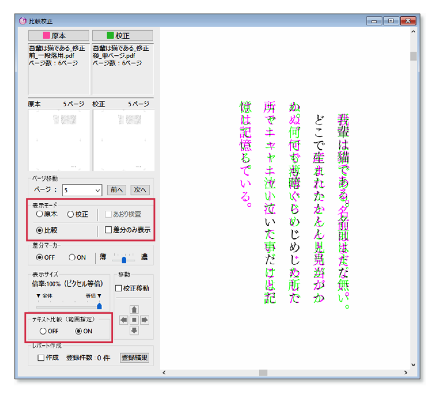Image resolution: width=442 pixels, height=393 pixels.
Task: Click the 原本 file info text box
Action: [x=59, y=69]
